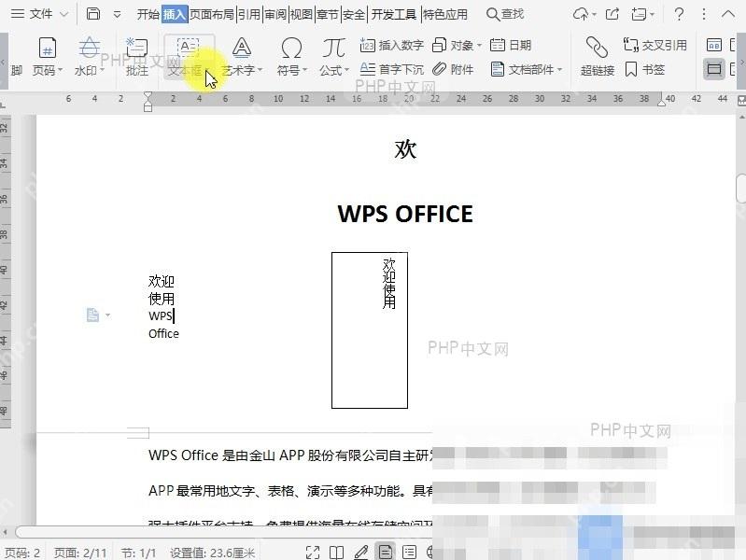Expand the 艺术字 dropdown arrow
The image size is (746, 560).
coord(260,70)
